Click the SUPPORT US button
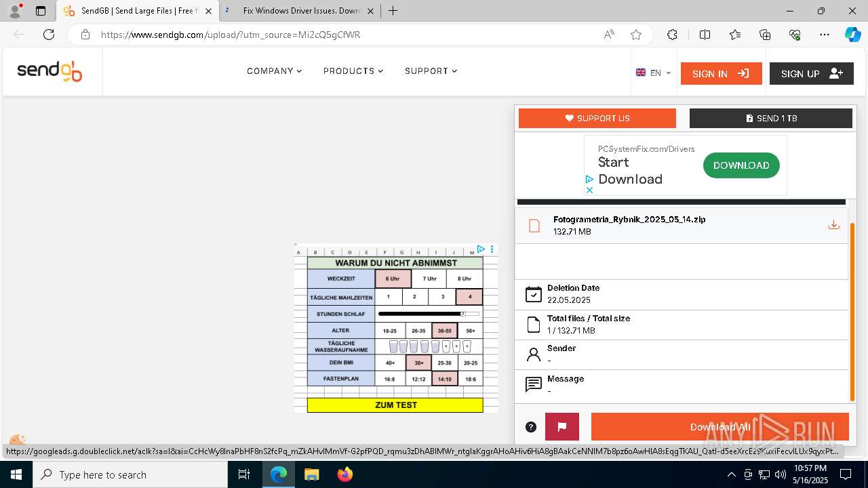The image size is (868, 488). pyautogui.click(x=597, y=118)
